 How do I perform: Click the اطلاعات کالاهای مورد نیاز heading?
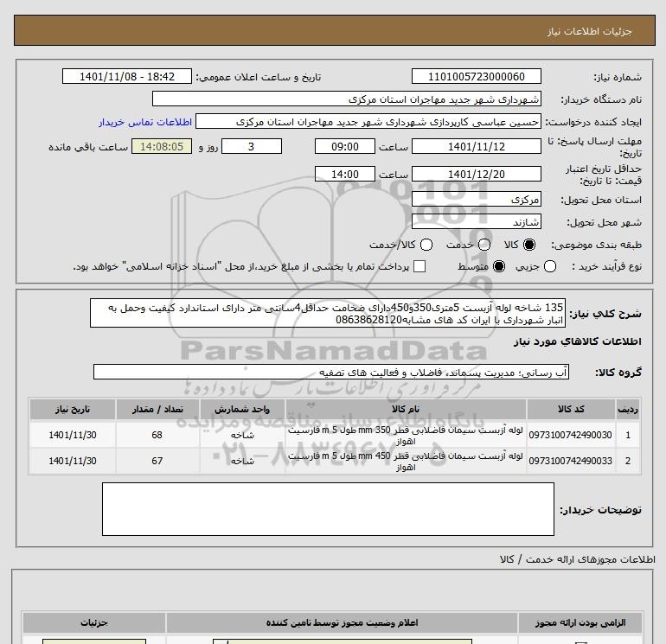pyautogui.click(x=577, y=341)
